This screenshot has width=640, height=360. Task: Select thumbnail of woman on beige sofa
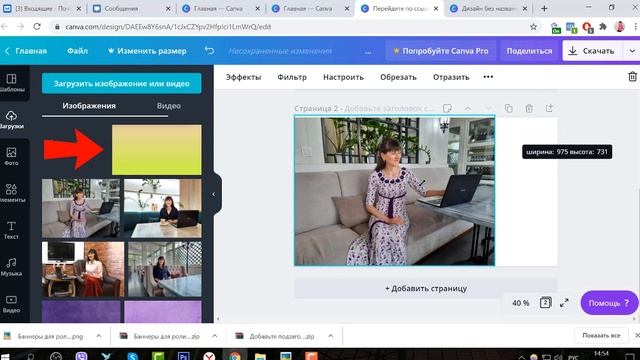(81, 208)
